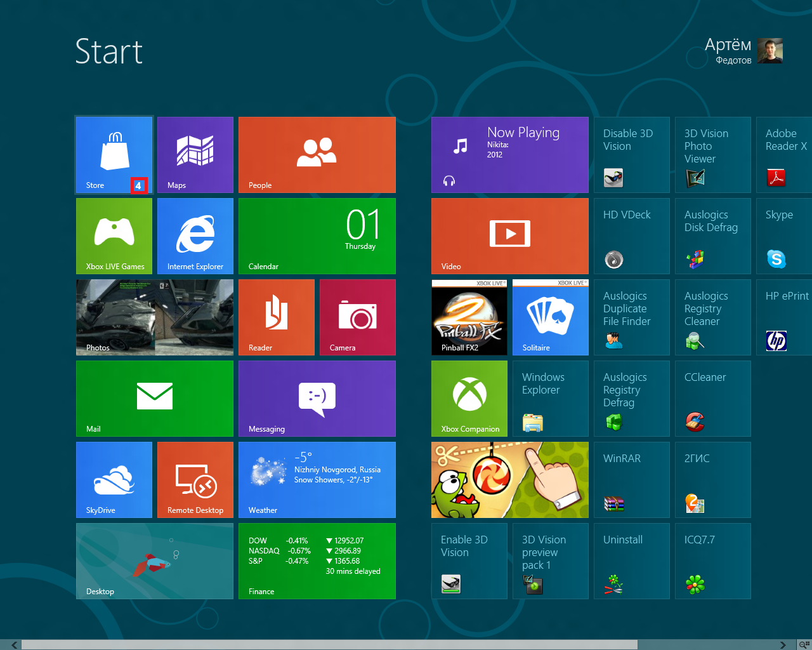This screenshot has width=812, height=650.
Task: Click the Disable 3D Vision tile
Action: pyautogui.click(x=632, y=155)
